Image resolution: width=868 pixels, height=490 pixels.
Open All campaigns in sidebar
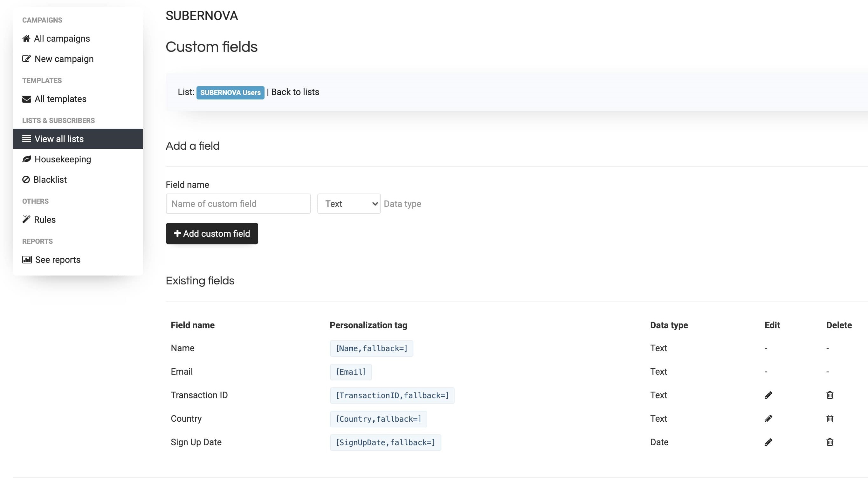[78, 39]
